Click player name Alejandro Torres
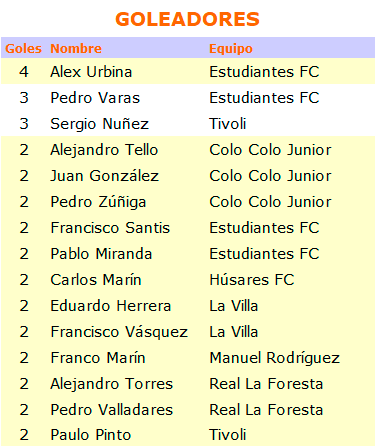375x447 pixels. click(111, 384)
